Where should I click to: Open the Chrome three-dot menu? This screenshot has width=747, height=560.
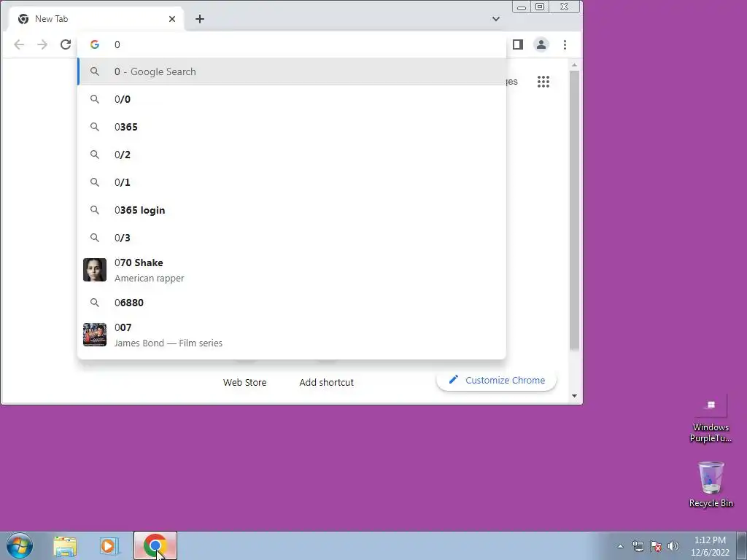565,44
